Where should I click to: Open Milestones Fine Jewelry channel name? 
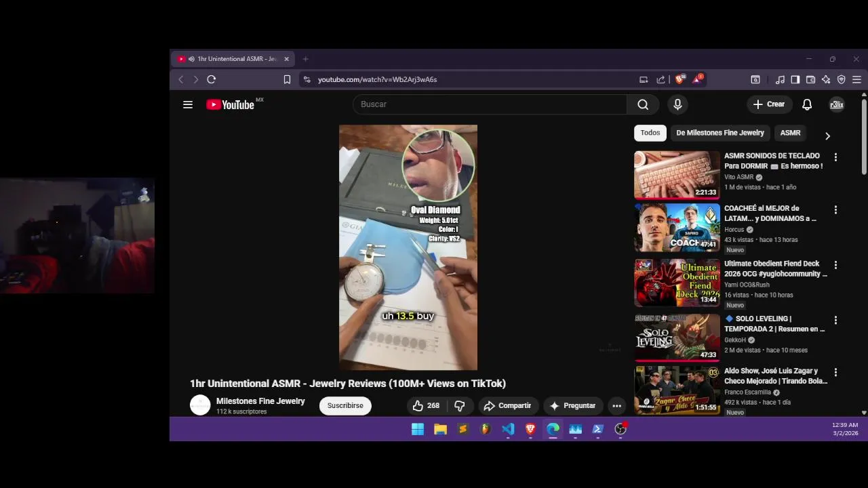click(x=260, y=401)
